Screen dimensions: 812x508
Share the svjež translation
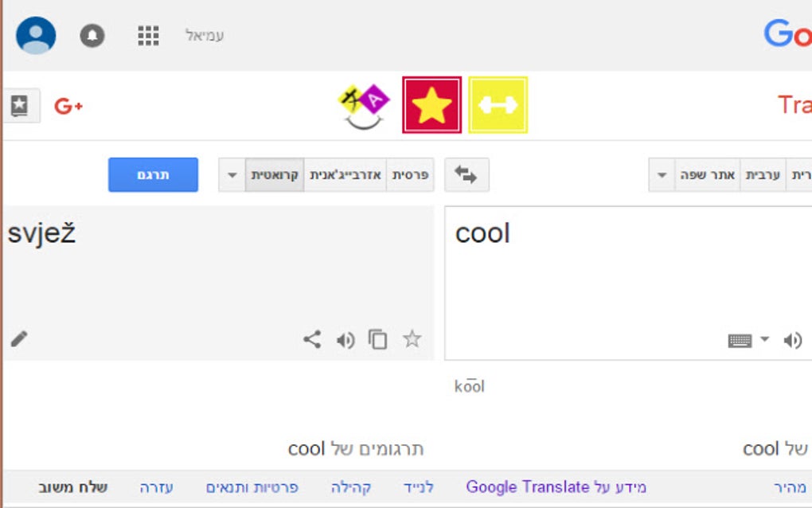click(x=312, y=340)
